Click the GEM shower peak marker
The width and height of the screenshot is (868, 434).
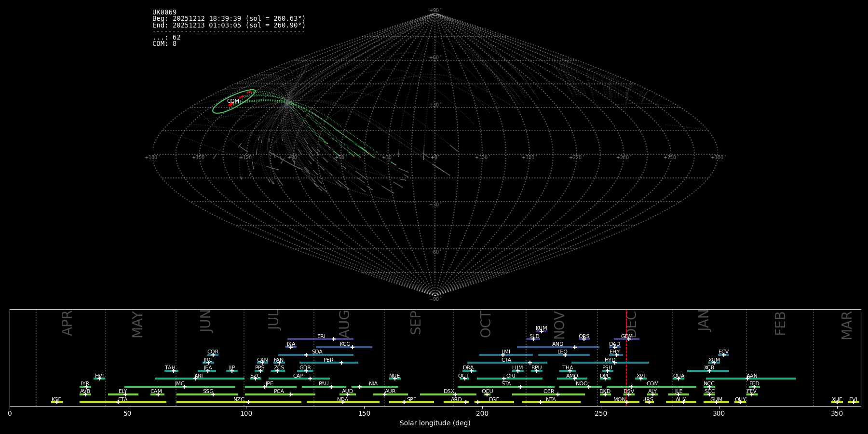[x=628, y=339]
